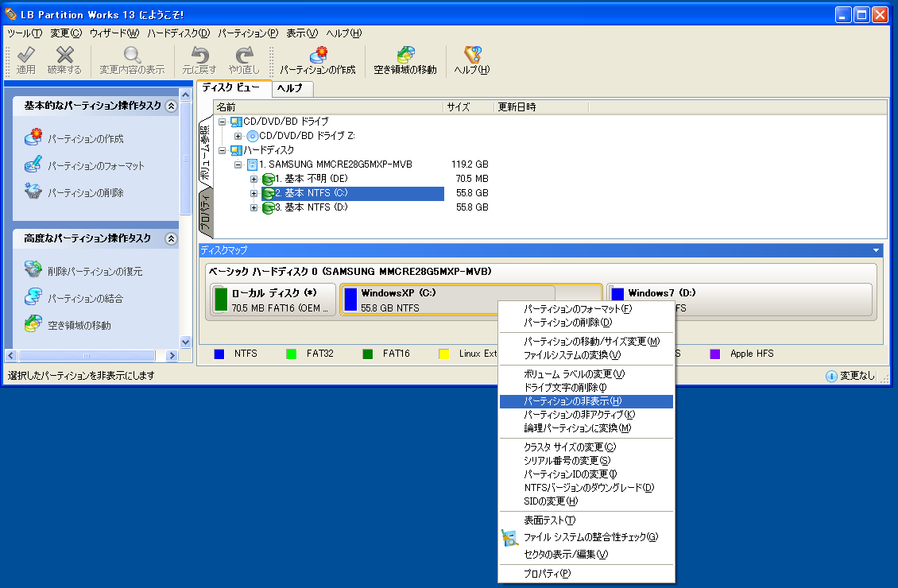The width and height of the screenshot is (898, 588).
Task: Open ヘルプ via its toolbar icon
Action: click(472, 56)
